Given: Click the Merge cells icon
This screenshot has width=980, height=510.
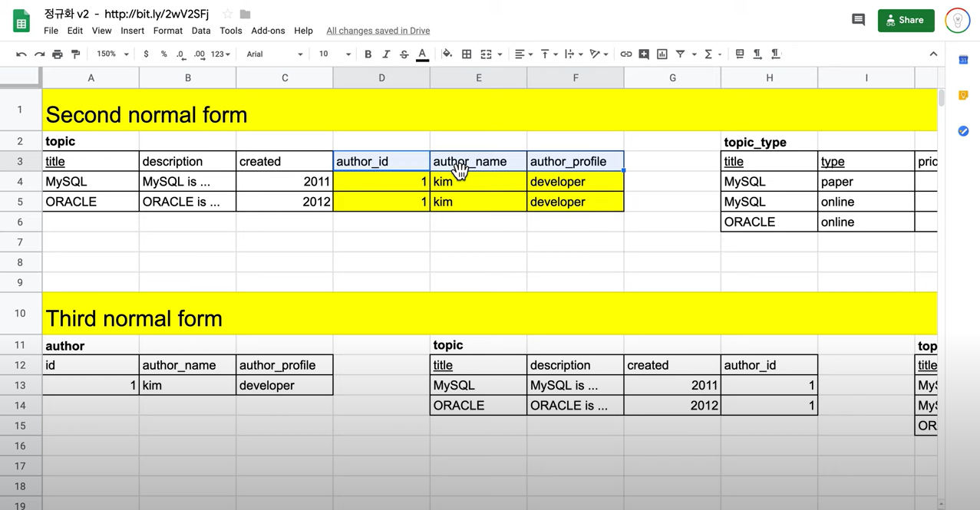Looking at the screenshot, I should pos(486,54).
